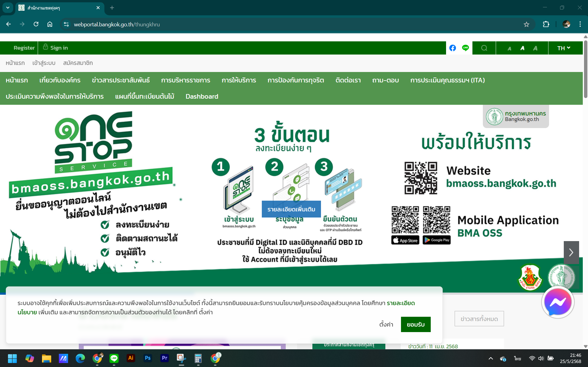Open the Chrome profile avatar
Image resolution: width=588 pixels, height=367 pixels.
[x=567, y=24]
